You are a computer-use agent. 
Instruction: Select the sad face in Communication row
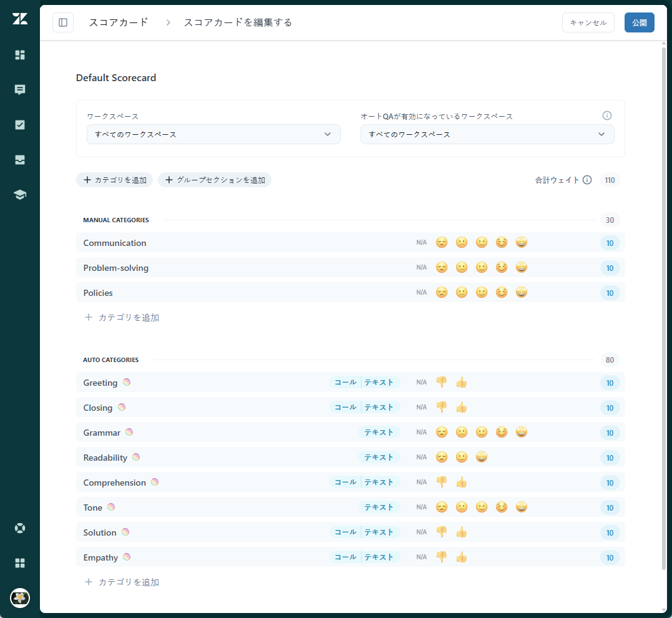click(x=441, y=242)
